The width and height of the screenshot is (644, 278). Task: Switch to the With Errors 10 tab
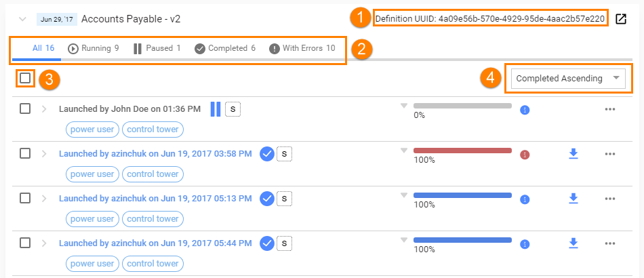[x=302, y=48]
